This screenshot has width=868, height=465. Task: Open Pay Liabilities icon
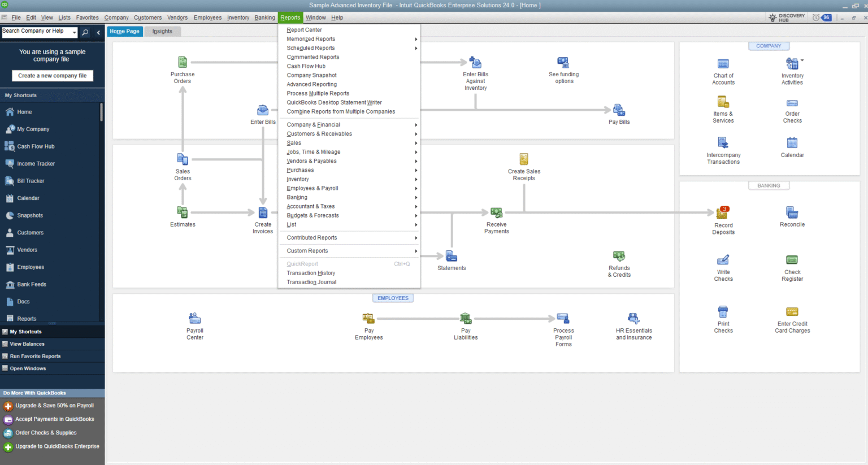[x=465, y=319]
